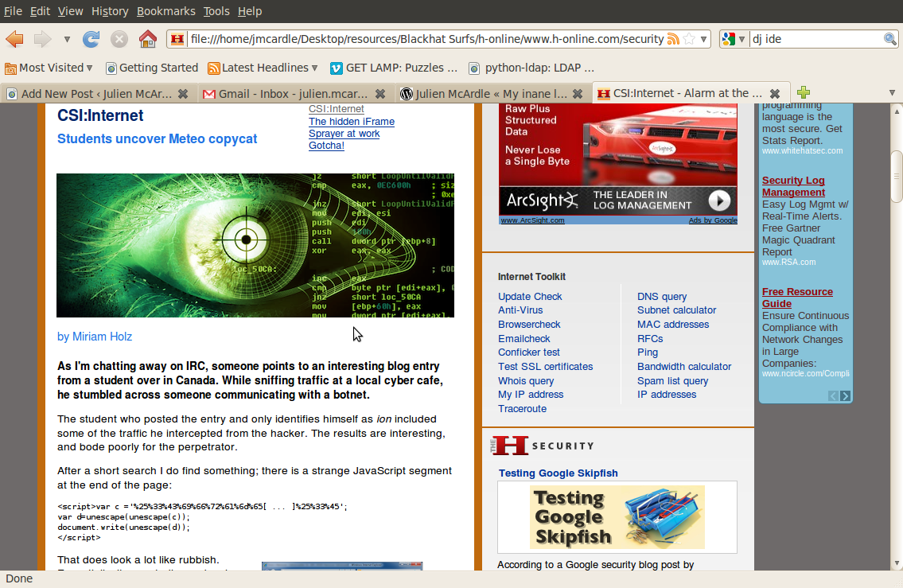
Task: Open the Conficker test link
Action: 528,352
